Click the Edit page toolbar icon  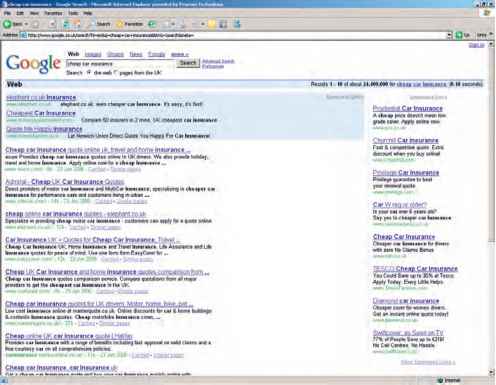click(x=196, y=24)
